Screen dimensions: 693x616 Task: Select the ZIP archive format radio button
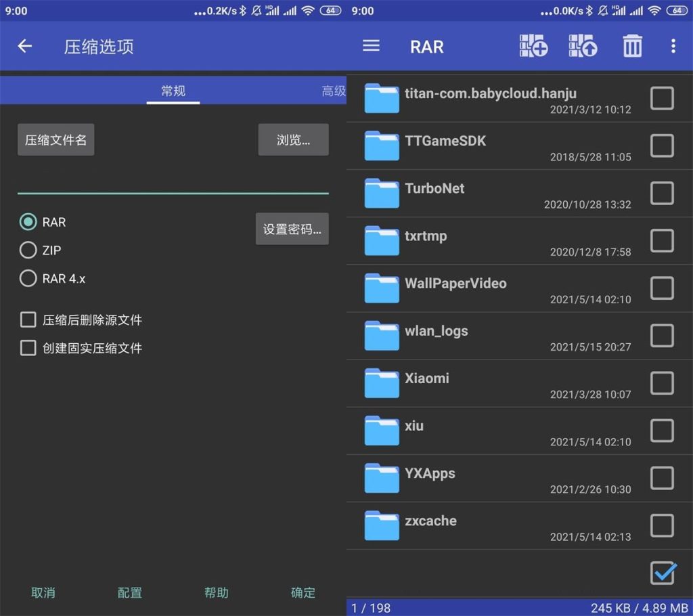tap(28, 250)
